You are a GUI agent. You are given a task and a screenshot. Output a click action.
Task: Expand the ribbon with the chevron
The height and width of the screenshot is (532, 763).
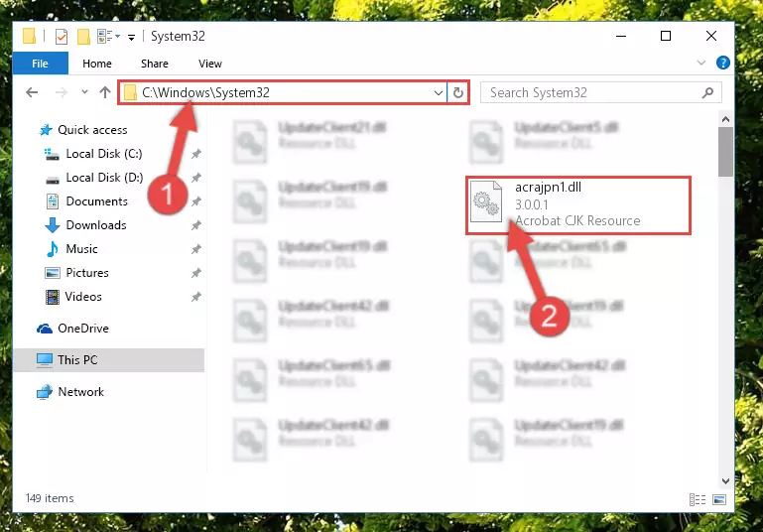coord(701,63)
